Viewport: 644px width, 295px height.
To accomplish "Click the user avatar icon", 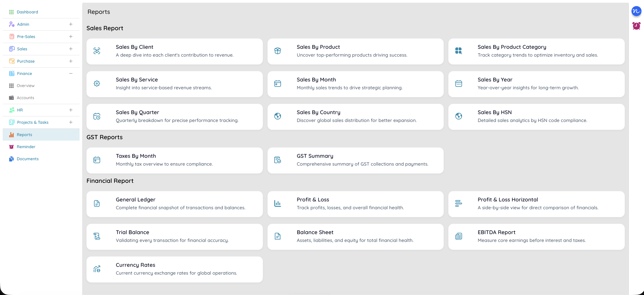I will 636,11.
